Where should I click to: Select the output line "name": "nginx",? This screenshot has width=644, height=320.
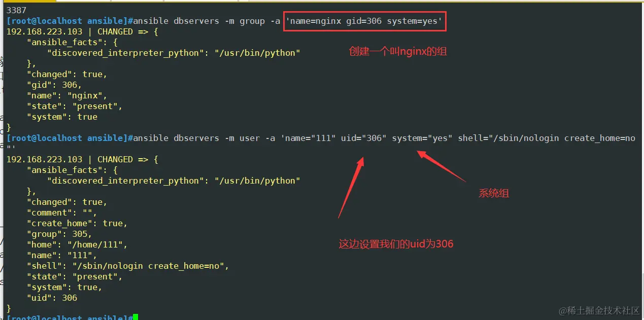coord(67,95)
